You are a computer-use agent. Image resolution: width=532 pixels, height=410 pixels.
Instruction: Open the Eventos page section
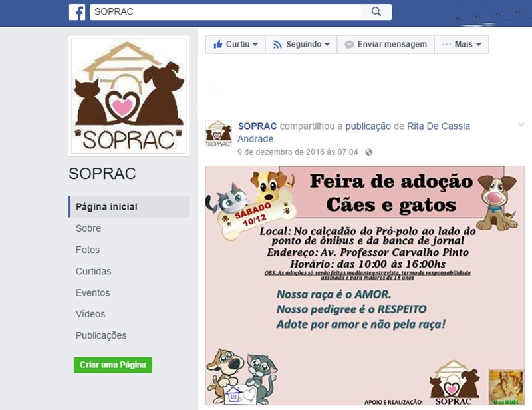[92, 292]
